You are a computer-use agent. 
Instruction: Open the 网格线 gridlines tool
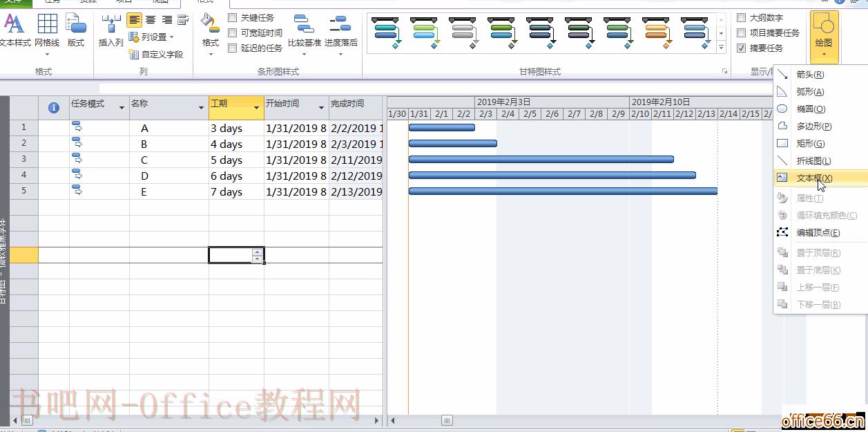pyautogui.click(x=47, y=30)
